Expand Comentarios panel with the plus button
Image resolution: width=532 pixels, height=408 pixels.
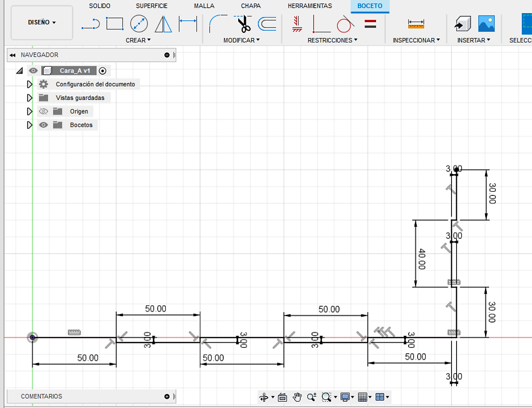point(167,396)
